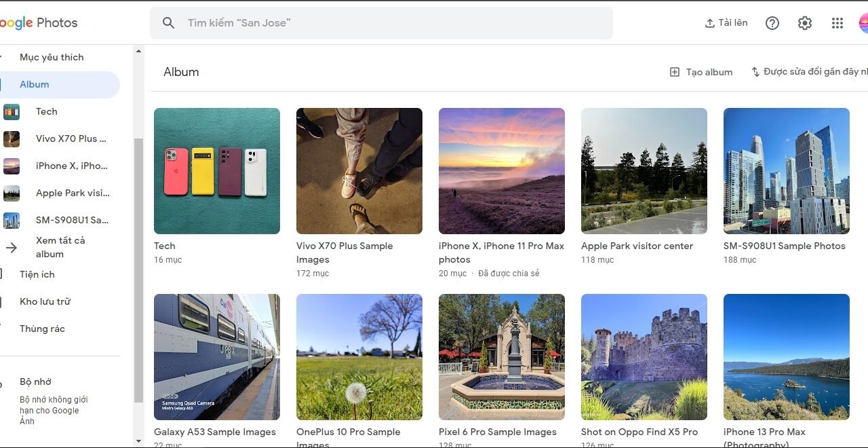Open the iPhone X sunset album cover
The image size is (868, 448).
(x=502, y=171)
